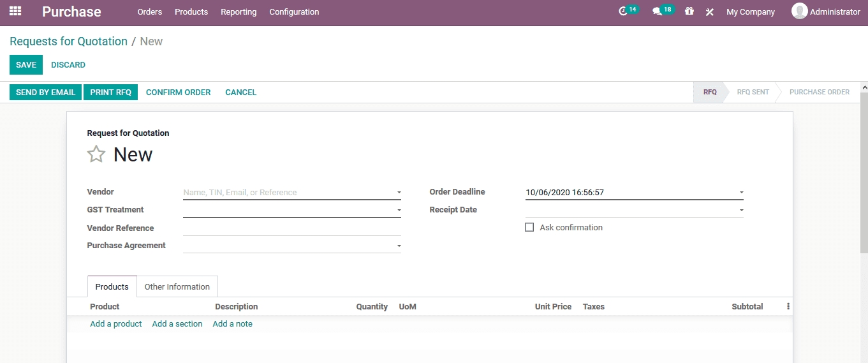
Task: Open the conversations chat bubble icon
Action: (x=658, y=11)
